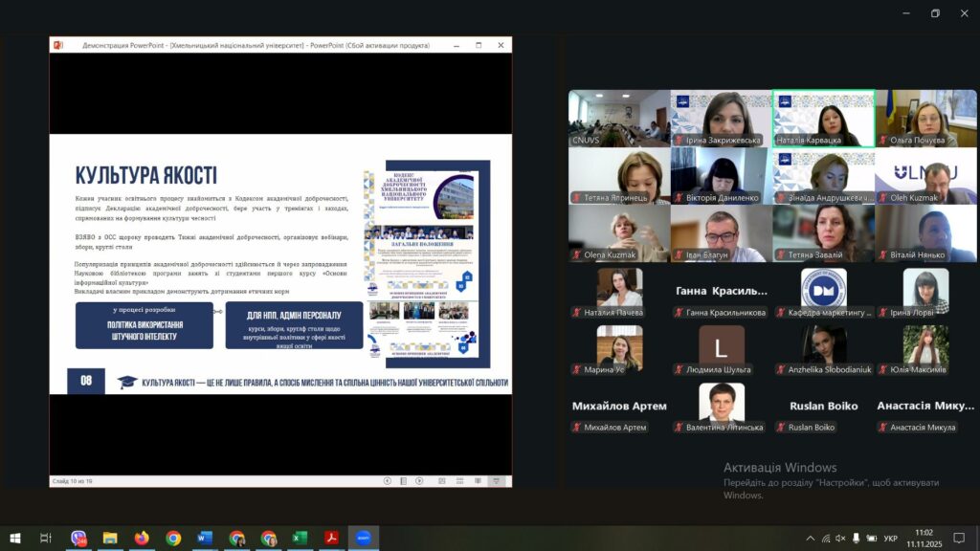Switch to Reading view in PowerPoint

tap(479, 480)
